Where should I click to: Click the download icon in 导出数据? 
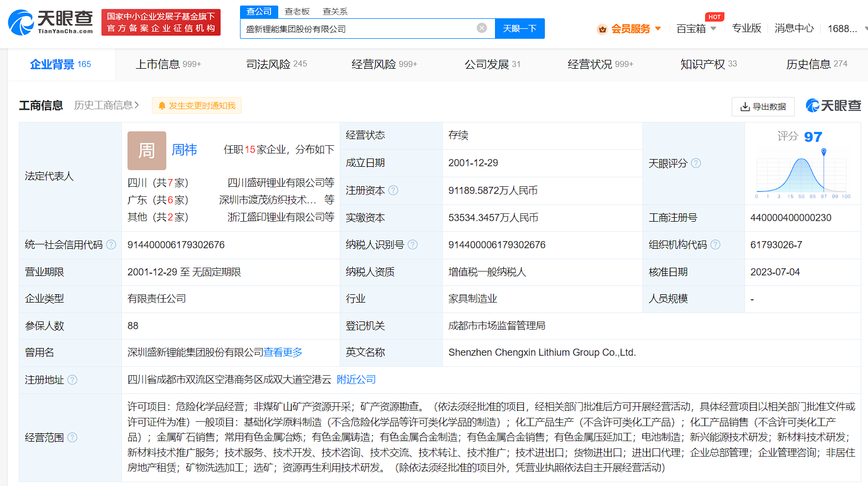746,106
